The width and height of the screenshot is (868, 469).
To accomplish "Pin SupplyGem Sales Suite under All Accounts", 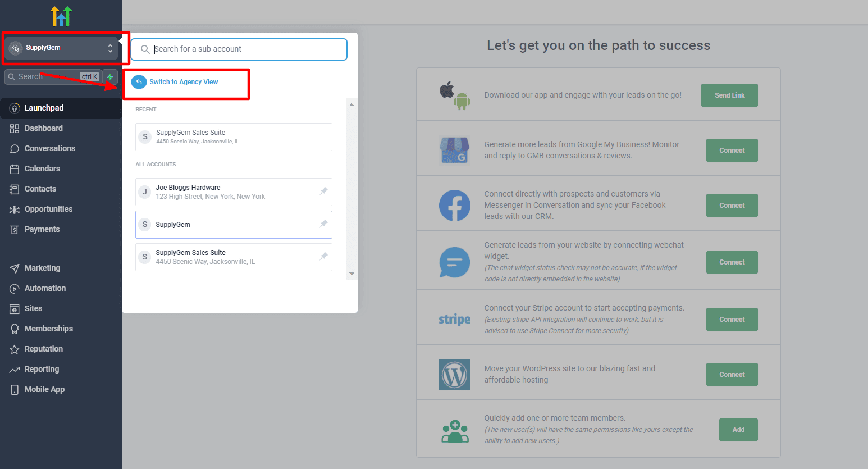I will click(x=324, y=256).
